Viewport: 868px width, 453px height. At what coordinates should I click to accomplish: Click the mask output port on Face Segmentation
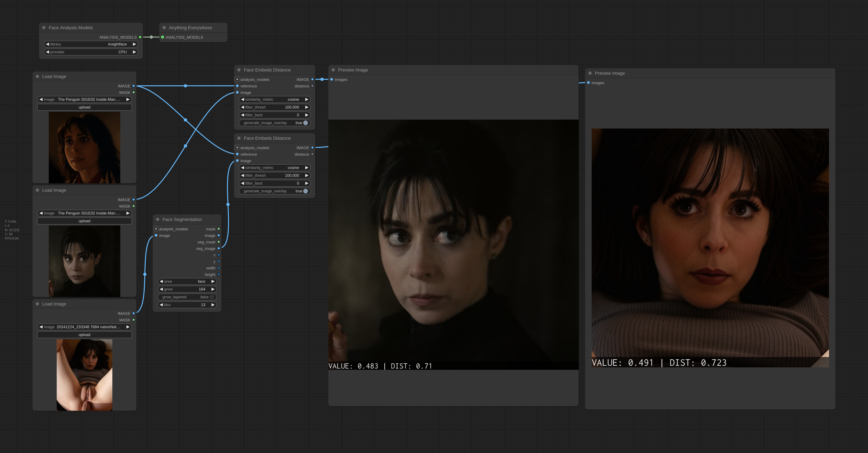coord(219,229)
